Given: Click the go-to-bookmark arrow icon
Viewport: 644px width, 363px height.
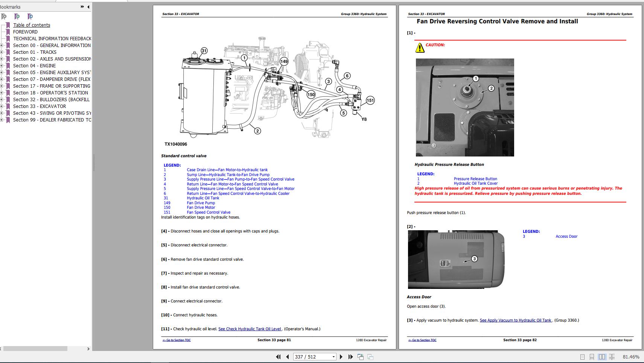Looking at the screenshot, I should pyautogui.click(x=30, y=17).
